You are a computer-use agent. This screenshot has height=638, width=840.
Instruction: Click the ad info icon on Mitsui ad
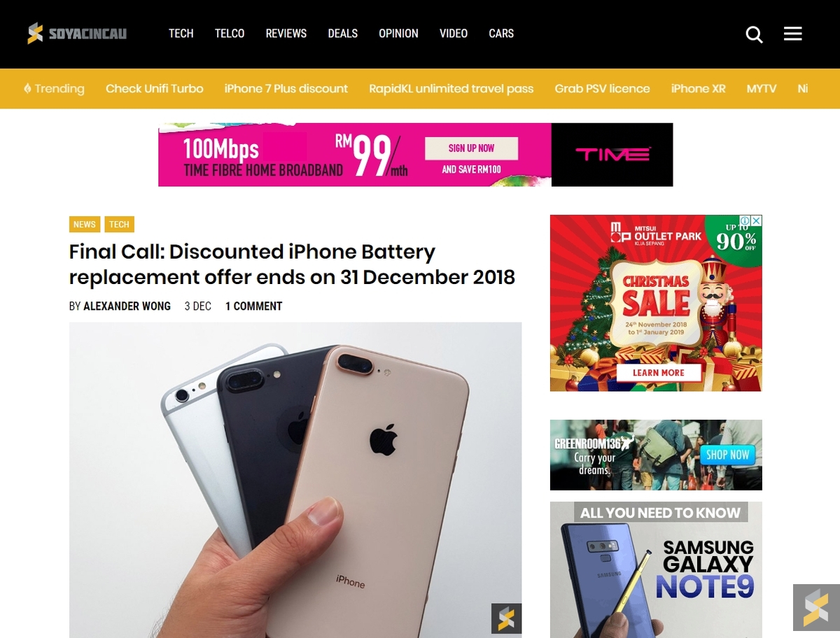click(745, 220)
